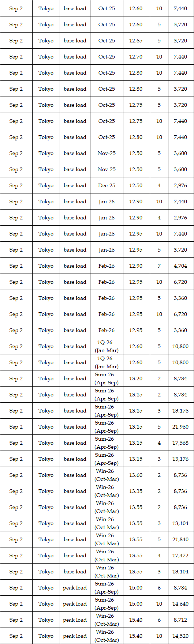Click the 17,568 volume cell
Viewport: 194px width, 644px height.
click(x=181, y=443)
